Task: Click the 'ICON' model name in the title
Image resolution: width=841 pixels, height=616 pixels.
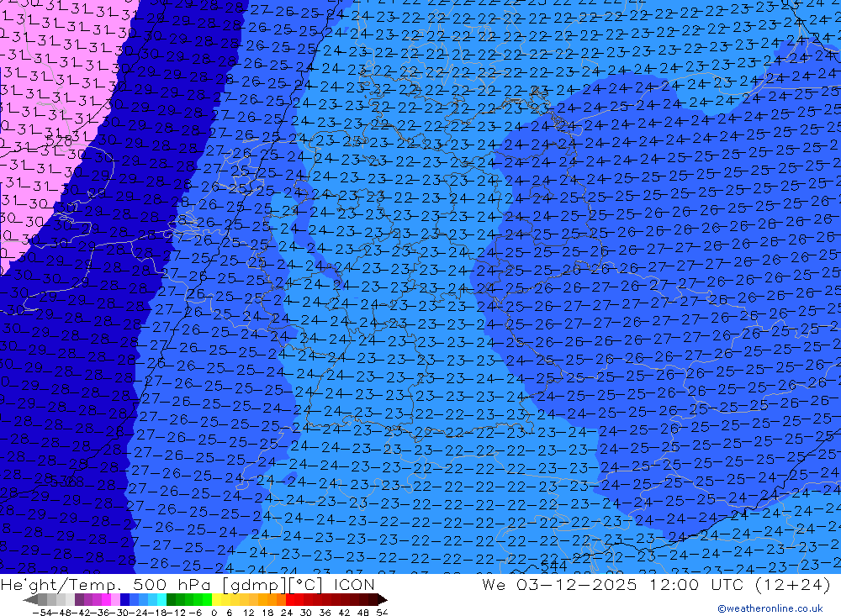Action: pyautogui.click(x=354, y=584)
